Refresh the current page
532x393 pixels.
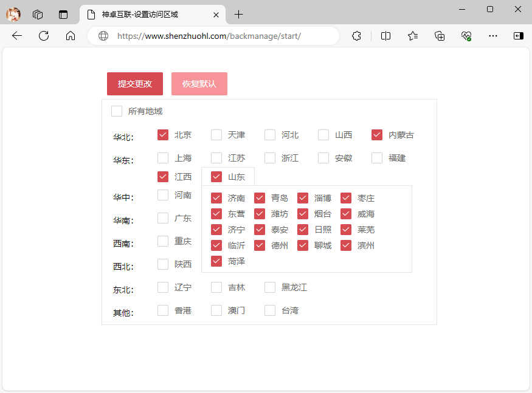[44, 36]
